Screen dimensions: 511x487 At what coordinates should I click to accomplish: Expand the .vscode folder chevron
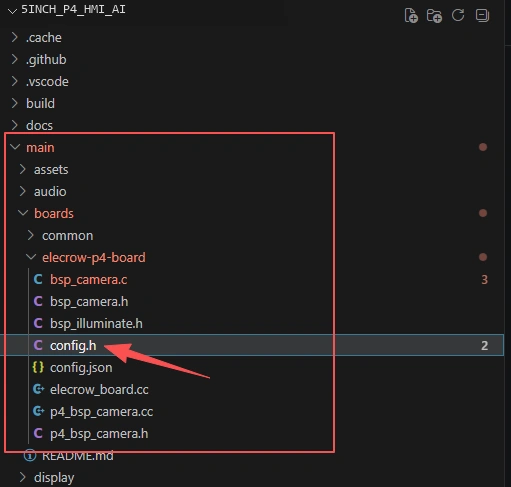click(x=14, y=81)
